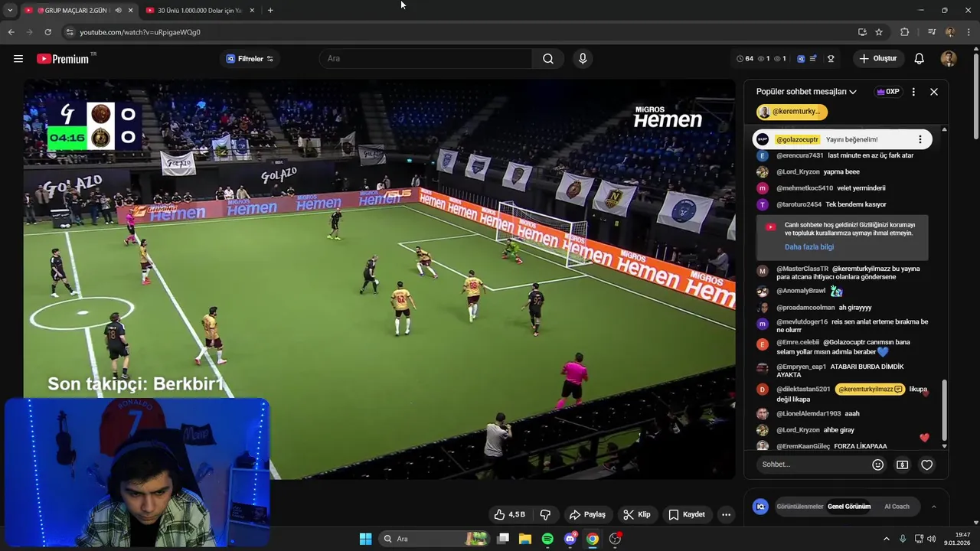Open Super Chat dollar icon
Screen dimensions: 980x551
[x=903, y=465]
